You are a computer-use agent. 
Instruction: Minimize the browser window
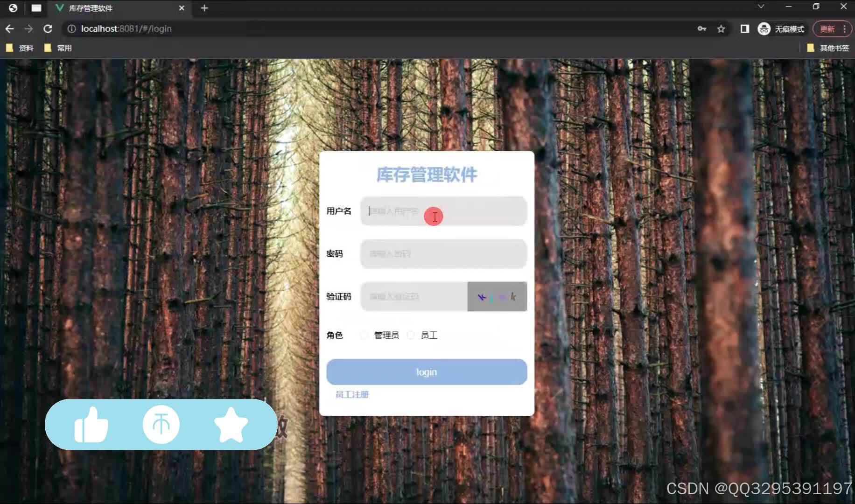[x=789, y=7]
